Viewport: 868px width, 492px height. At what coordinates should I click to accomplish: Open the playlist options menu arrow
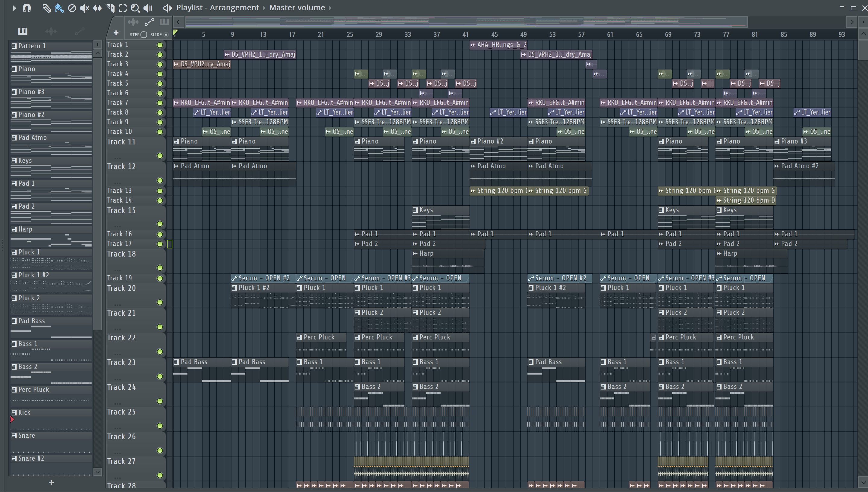pyautogui.click(x=14, y=8)
